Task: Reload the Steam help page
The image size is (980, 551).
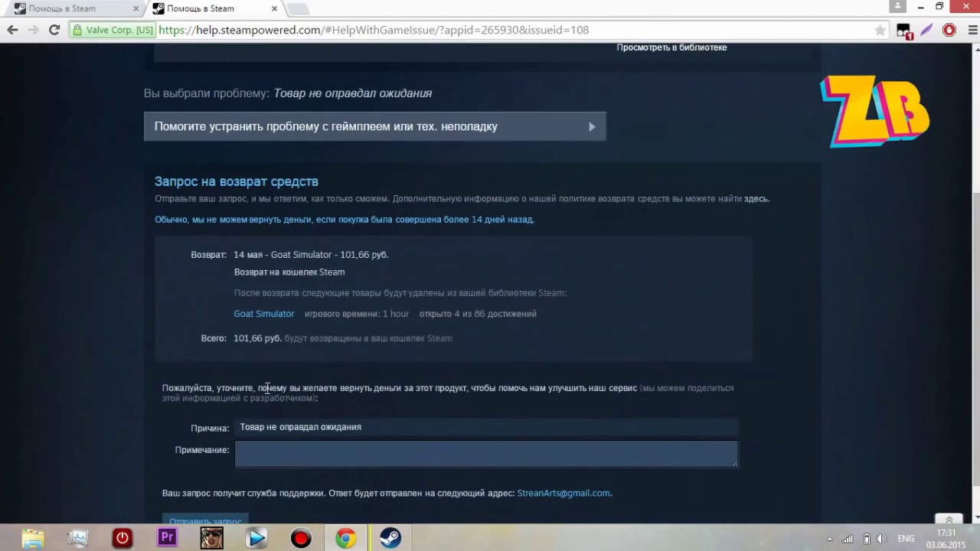Action: click(x=54, y=30)
